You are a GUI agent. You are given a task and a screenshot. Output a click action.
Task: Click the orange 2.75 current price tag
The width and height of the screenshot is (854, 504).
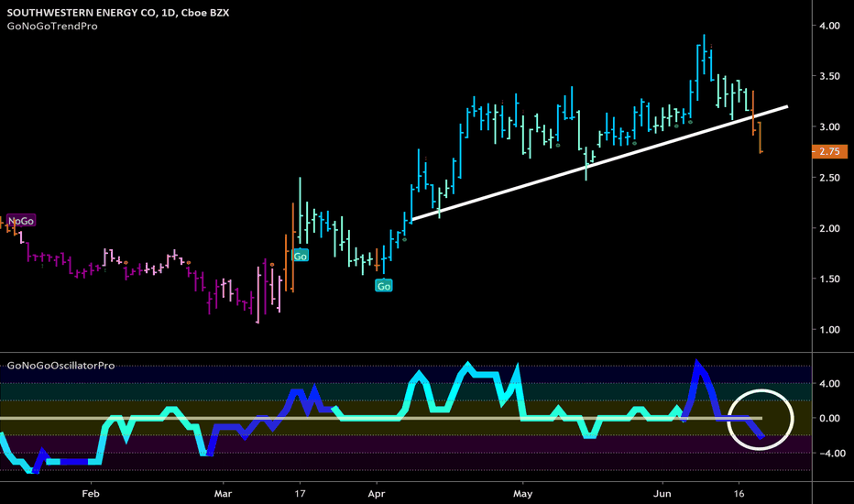[829, 151]
